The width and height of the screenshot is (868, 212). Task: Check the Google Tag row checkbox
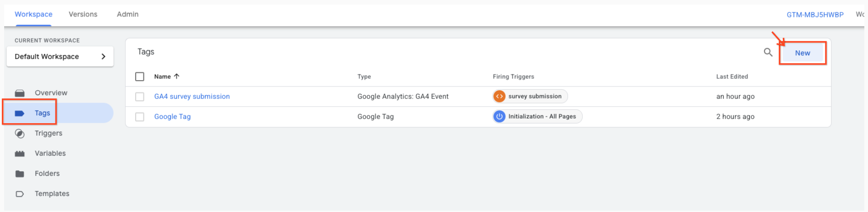click(140, 117)
